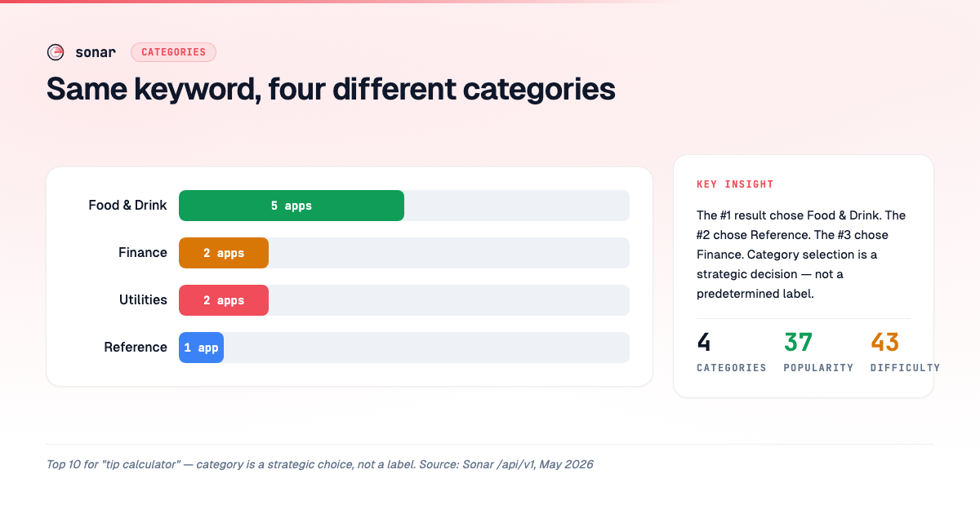Click the 43 difficulty stat
Image resolution: width=980 pixels, height=514 pixels.
[905, 352]
